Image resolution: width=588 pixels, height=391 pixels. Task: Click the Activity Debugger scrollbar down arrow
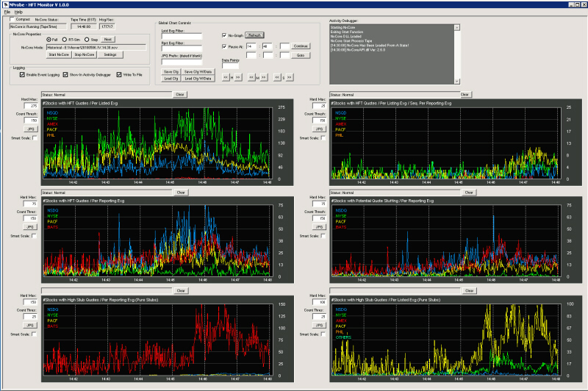click(x=456, y=81)
